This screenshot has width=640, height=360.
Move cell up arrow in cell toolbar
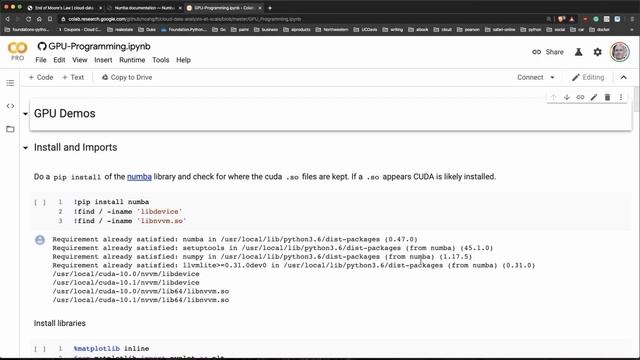(x=553, y=97)
